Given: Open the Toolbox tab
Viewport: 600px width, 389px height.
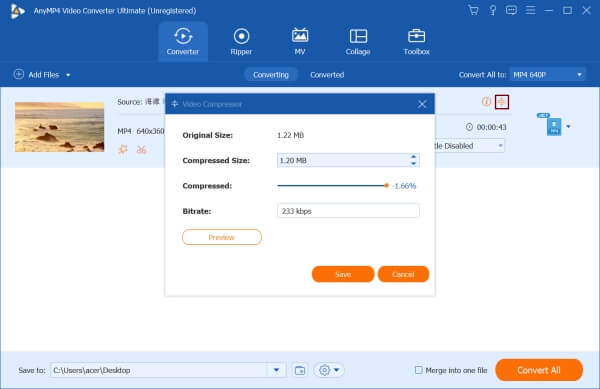Looking at the screenshot, I should click(416, 41).
